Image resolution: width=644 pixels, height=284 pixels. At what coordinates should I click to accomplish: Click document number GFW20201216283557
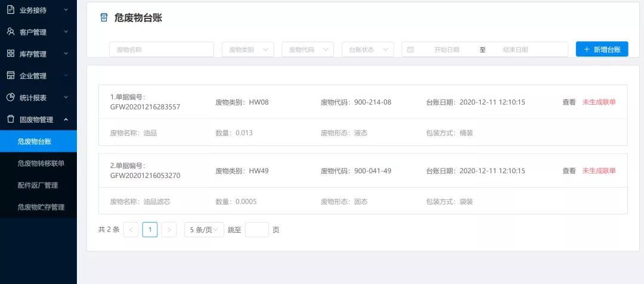coord(145,107)
